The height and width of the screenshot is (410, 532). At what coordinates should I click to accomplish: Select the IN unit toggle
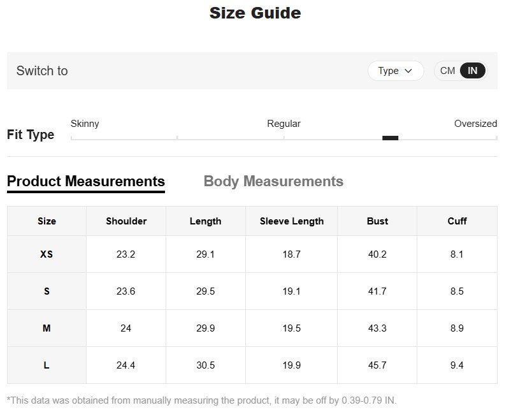pos(472,71)
